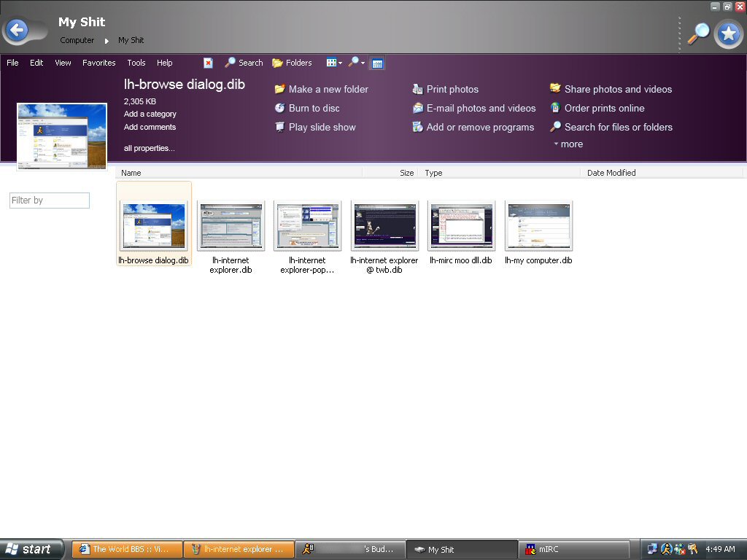747x560 pixels.
Task: Toggle the preview pane toolbar button
Action: [377, 63]
